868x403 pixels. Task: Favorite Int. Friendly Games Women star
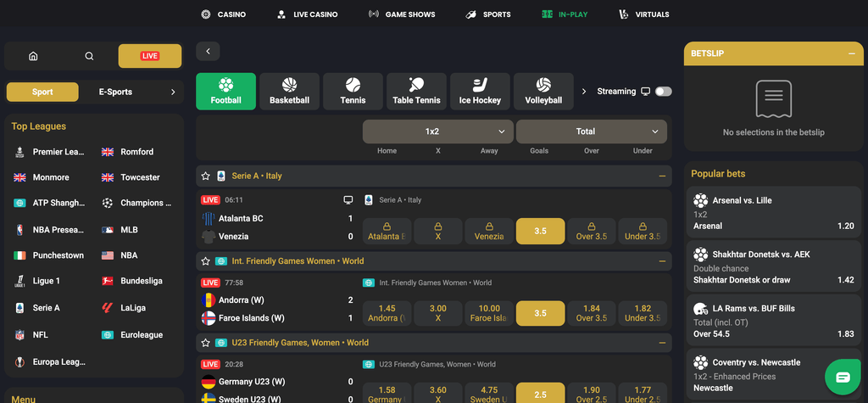205,261
